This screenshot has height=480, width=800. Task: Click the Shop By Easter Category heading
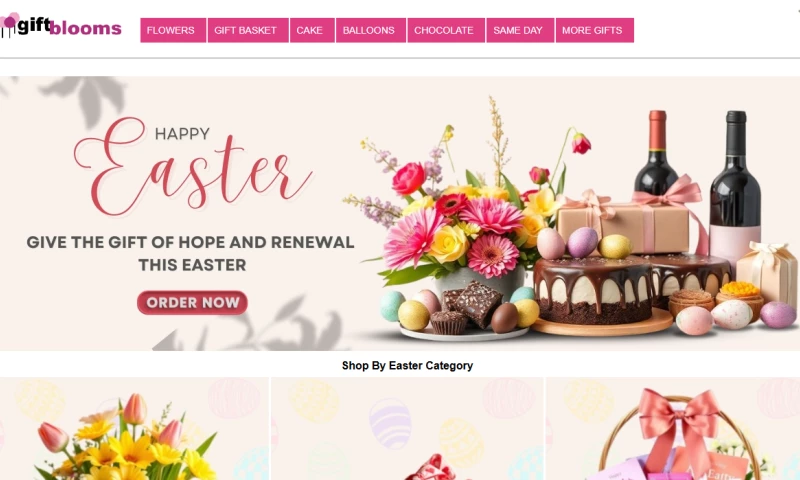pos(407,365)
